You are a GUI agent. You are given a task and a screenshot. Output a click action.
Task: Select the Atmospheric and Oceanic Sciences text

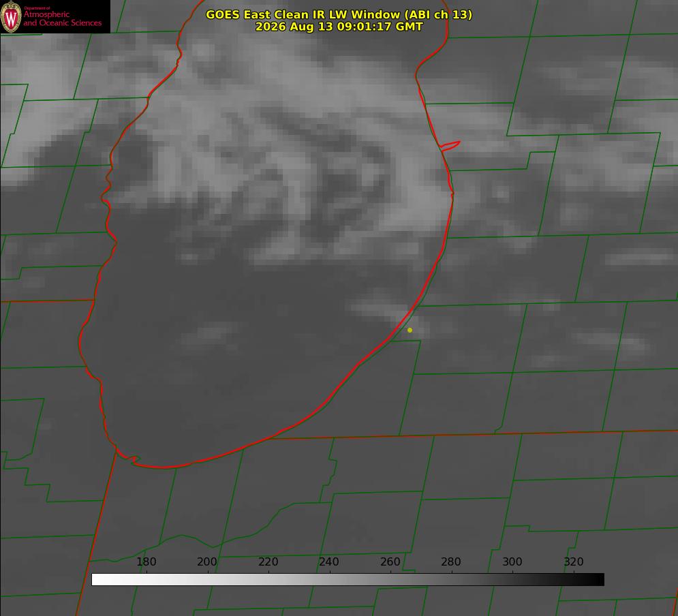click(62, 18)
